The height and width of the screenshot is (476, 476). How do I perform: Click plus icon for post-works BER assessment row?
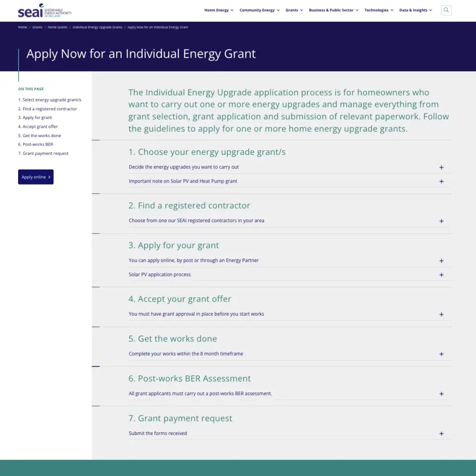(x=441, y=394)
